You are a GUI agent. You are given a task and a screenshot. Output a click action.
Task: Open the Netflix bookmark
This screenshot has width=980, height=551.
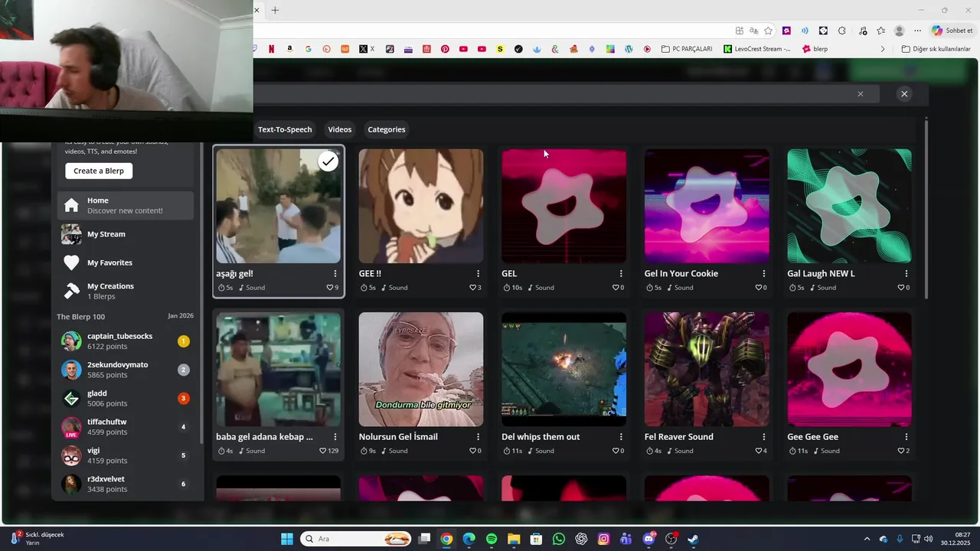[272, 49]
